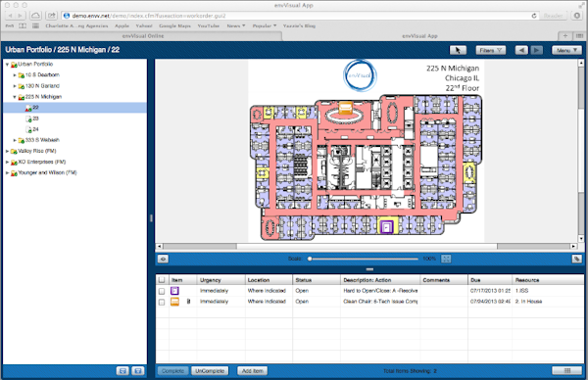Open the Menu dropdown button
This screenshot has width=588, height=380.
566,50
